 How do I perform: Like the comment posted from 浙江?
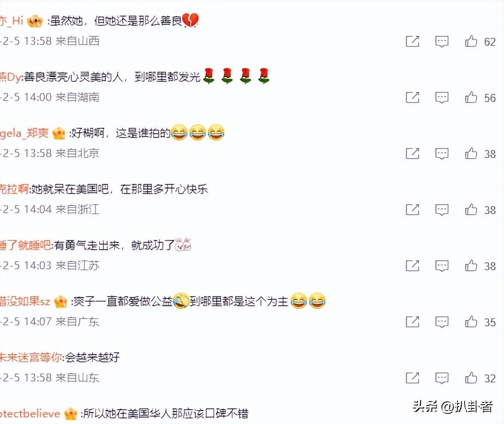471,209
